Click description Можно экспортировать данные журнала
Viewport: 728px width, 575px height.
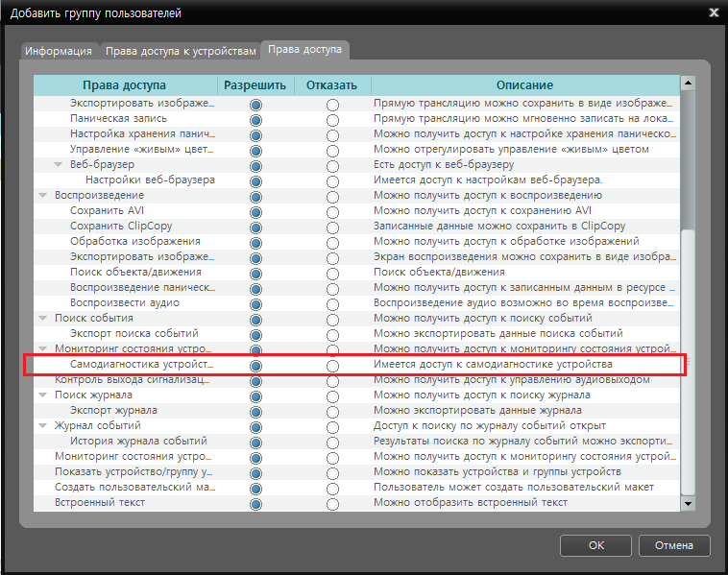coord(477,410)
